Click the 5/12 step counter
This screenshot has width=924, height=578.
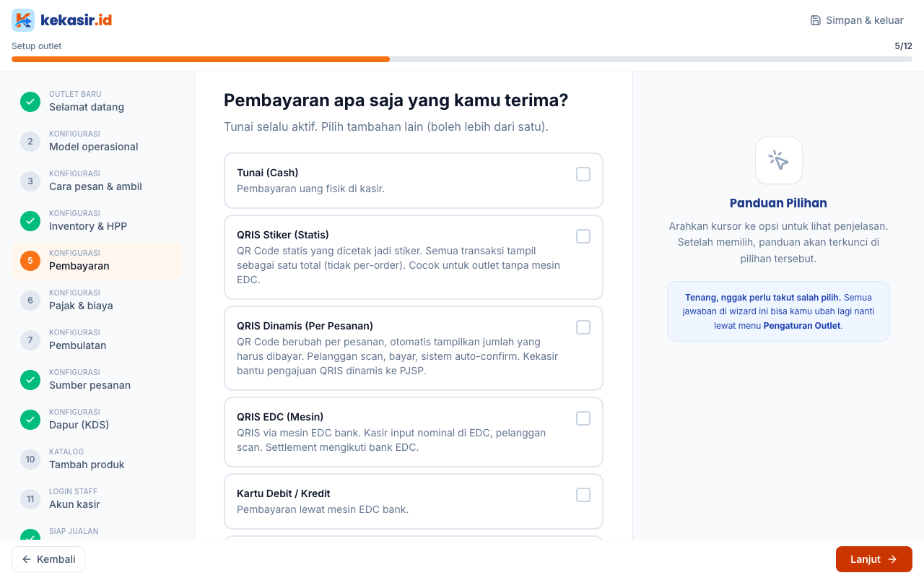point(903,46)
